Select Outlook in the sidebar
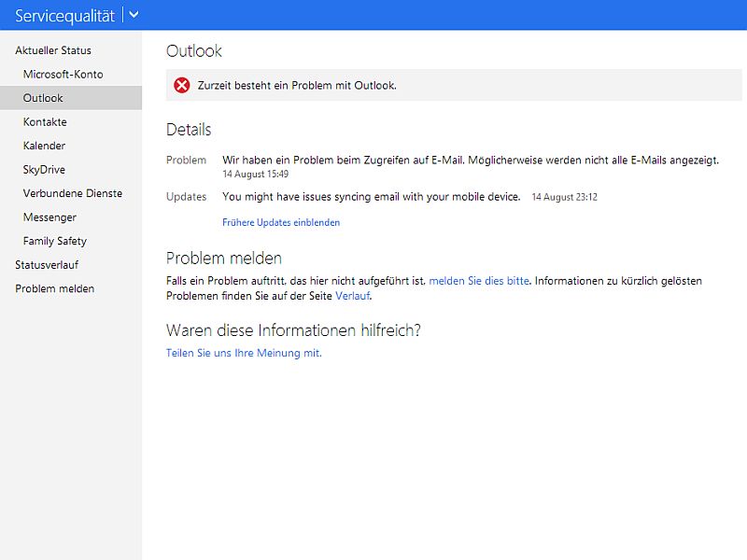747x560 pixels. pyautogui.click(x=71, y=98)
